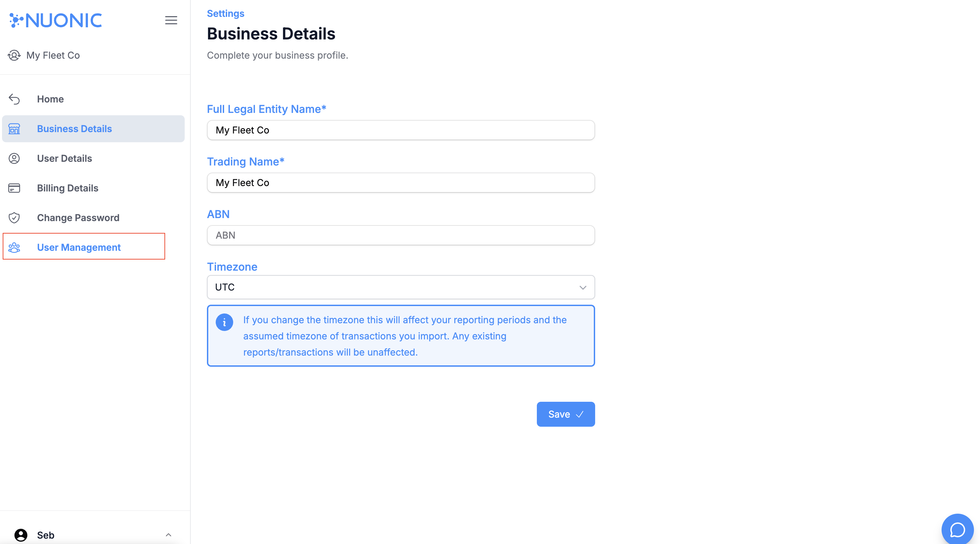Screen dimensions: 980x544
Task: Click the Full Legal Entity Name field
Action: pos(401,130)
